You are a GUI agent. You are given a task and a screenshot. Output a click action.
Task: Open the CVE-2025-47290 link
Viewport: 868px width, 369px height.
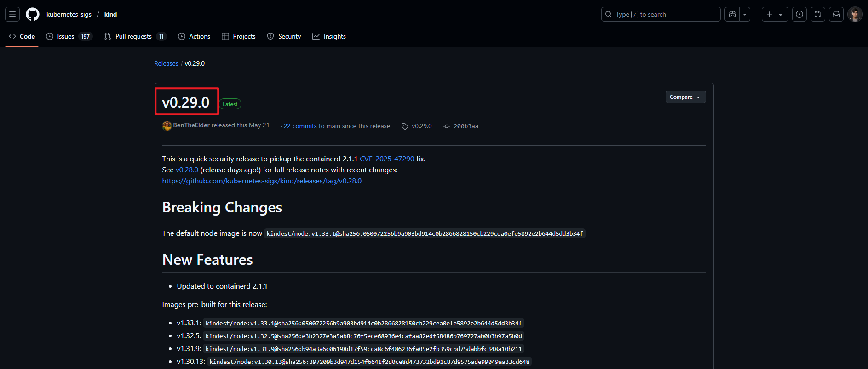387,159
